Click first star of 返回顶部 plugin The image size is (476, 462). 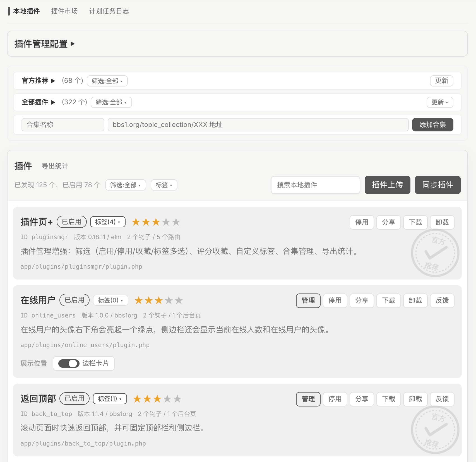(137, 399)
